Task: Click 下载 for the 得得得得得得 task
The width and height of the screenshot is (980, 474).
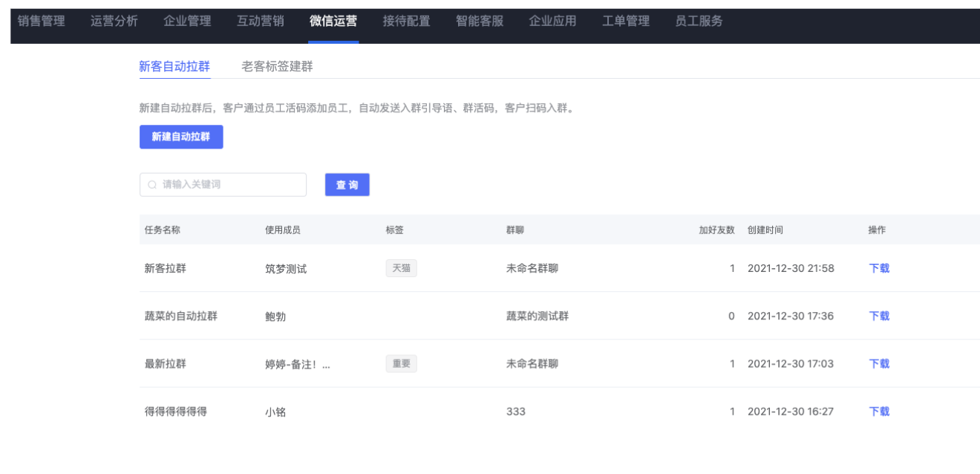Action: pos(879,411)
